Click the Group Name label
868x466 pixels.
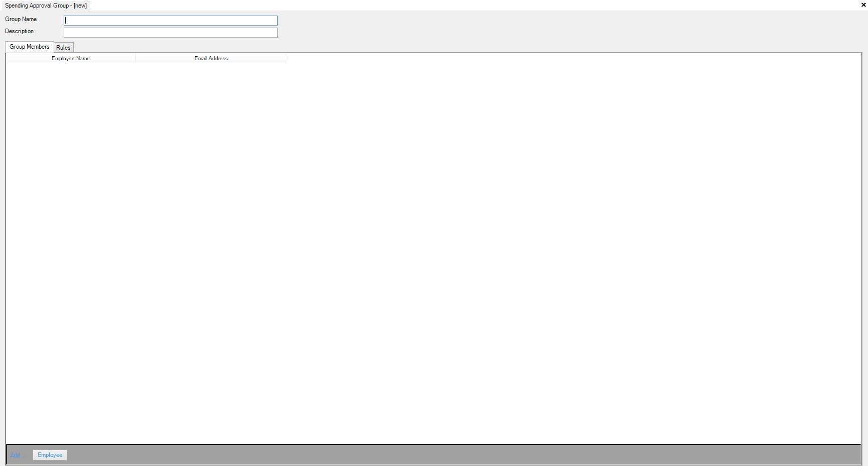[x=21, y=19]
